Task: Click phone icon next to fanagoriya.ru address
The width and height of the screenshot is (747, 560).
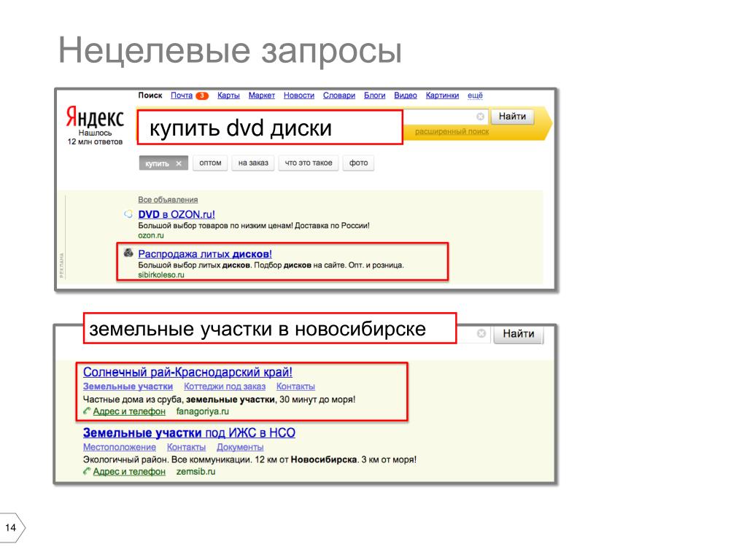Action: pos(87,411)
